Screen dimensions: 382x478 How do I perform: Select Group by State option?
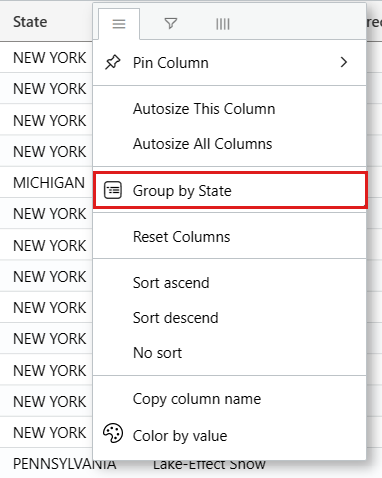(229, 191)
